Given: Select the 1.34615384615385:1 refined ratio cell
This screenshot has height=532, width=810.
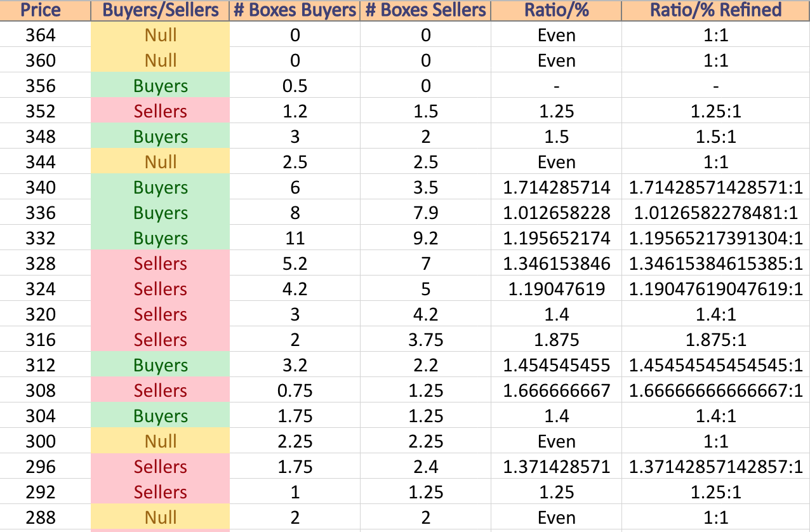Looking at the screenshot, I should (716, 263).
